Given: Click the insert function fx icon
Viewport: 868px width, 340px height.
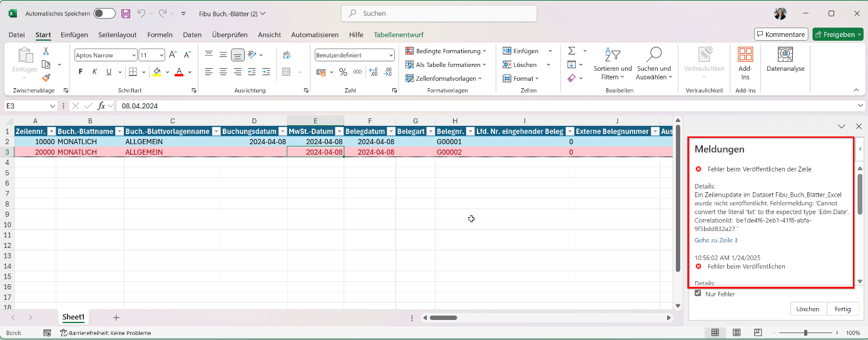Looking at the screenshot, I should click(101, 106).
